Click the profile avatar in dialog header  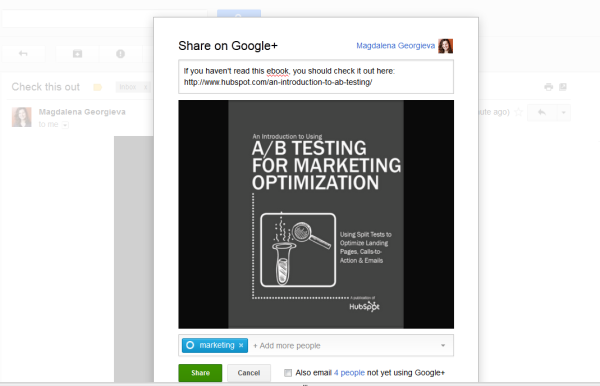[x=445, y=46]
